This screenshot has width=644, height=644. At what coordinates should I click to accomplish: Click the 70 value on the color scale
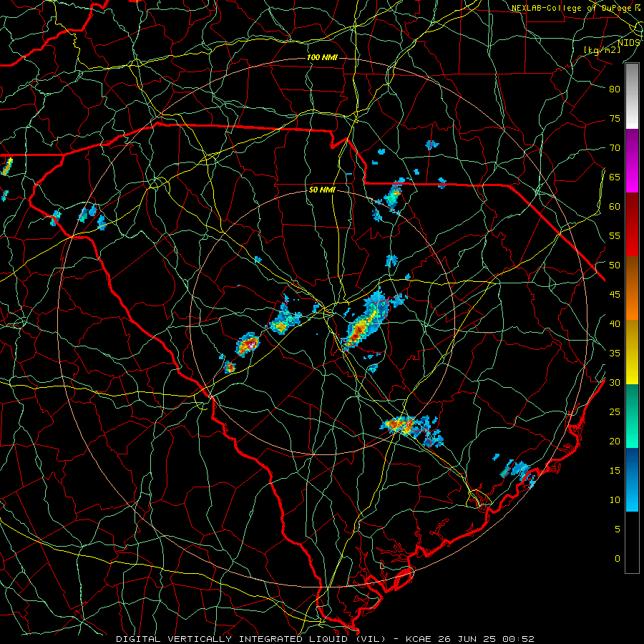pyautogui.click(x=615, y=148)
